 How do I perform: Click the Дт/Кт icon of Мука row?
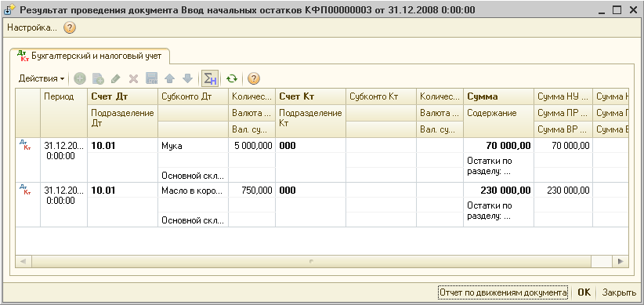(25, 144)
